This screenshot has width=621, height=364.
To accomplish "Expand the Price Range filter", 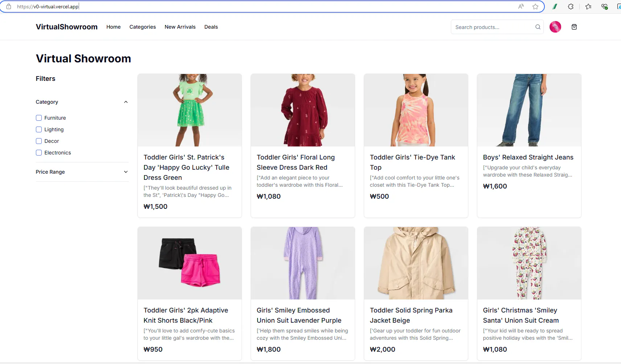I will tap(126, 172).
